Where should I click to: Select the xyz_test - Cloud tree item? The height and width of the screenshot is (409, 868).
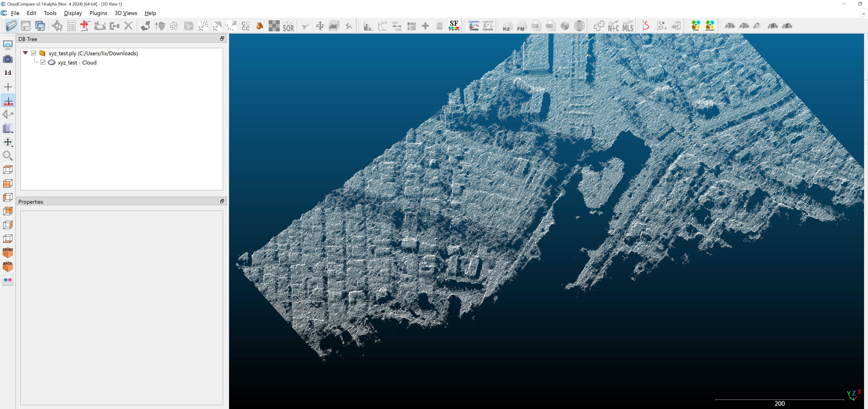click(77, 63)
